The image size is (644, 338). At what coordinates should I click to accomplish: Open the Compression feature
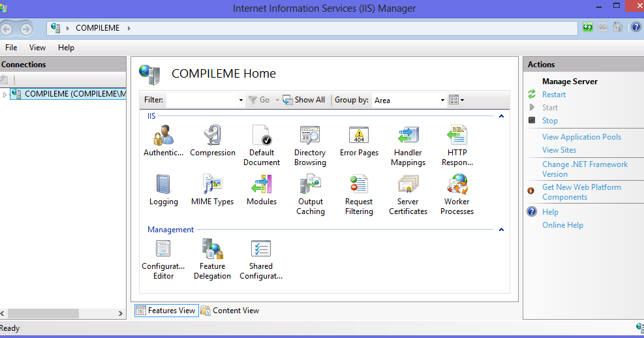click(212, 142)
